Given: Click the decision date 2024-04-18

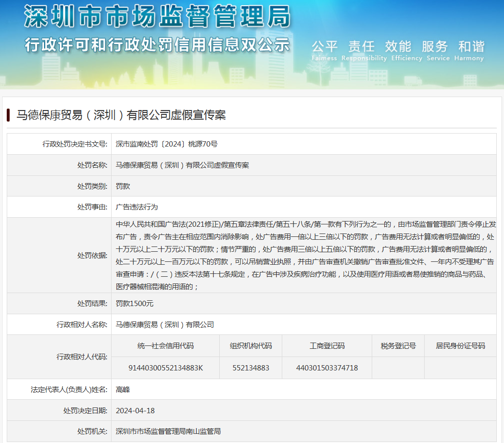Looking at the screenshot, I should pos(135,411).
